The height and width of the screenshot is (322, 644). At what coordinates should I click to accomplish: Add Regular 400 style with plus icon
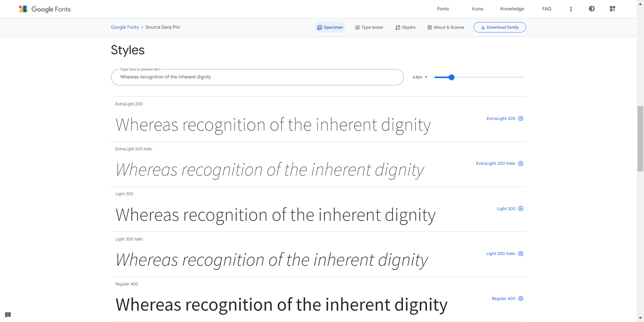pyautogui.click(x=521, y=299)
